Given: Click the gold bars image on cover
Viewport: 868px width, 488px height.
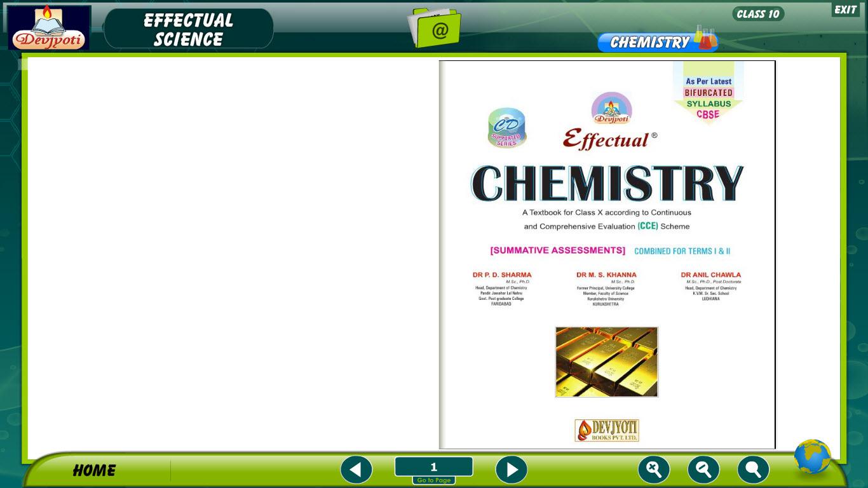Looking at the screenshot, I should pos(607,362).
